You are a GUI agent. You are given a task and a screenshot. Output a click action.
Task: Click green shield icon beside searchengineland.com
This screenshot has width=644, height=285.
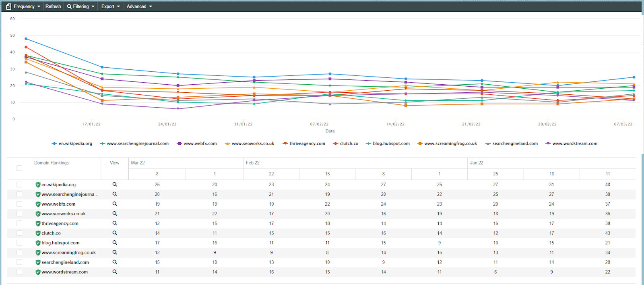pos(38,262)
